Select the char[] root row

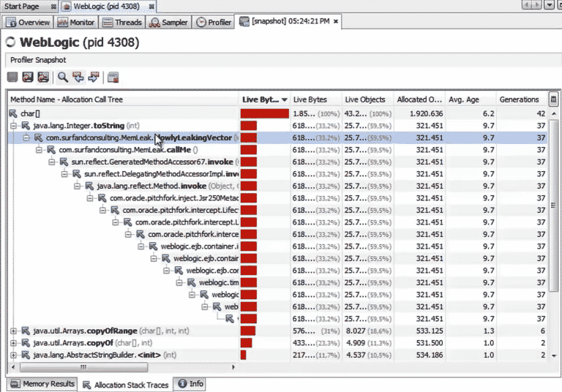tap(278, 113)
